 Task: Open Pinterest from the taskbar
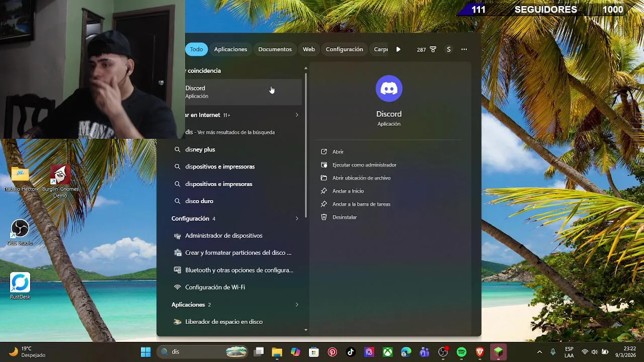(x=333, y=352)
